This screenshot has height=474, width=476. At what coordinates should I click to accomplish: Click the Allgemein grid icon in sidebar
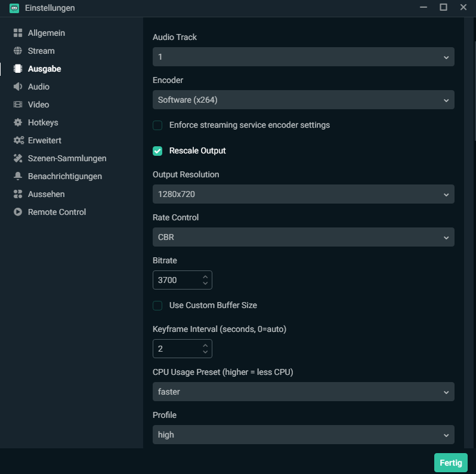tap(18, 33)
